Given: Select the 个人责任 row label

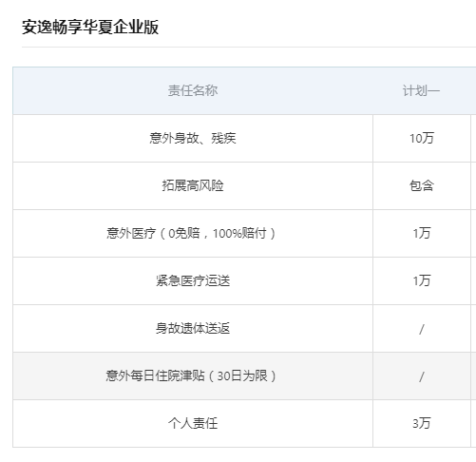Looking at the screenshot, I should click(193, 423).
